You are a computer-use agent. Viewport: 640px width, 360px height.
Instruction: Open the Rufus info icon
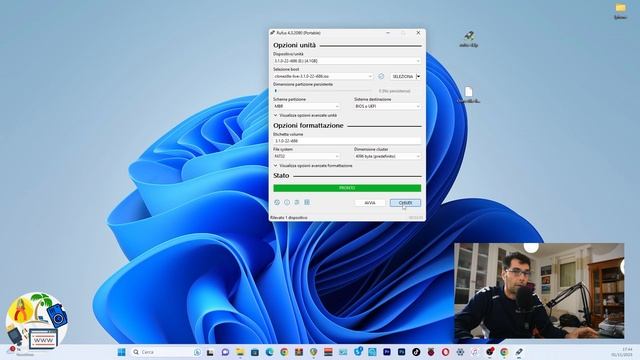pyautogui.click(x=287, y=202)
